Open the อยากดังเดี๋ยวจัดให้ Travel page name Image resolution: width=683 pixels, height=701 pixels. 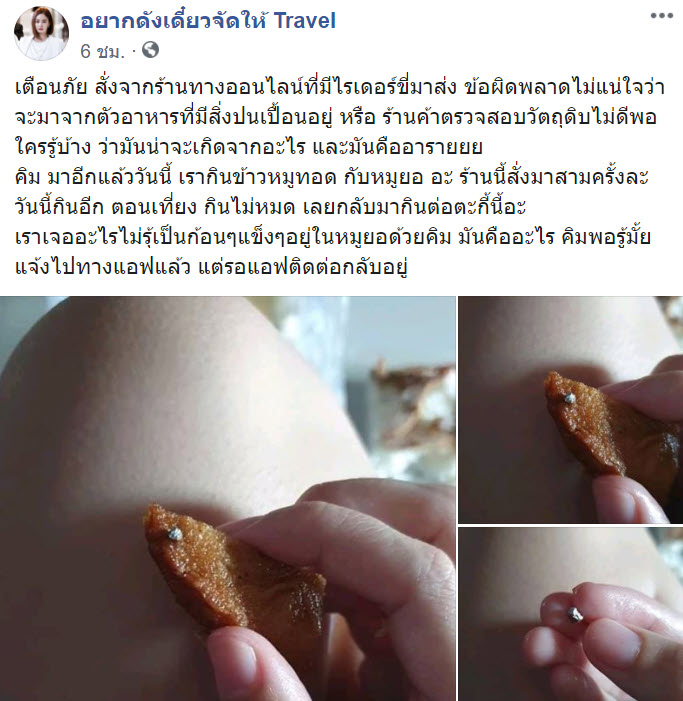pos(208,21)
